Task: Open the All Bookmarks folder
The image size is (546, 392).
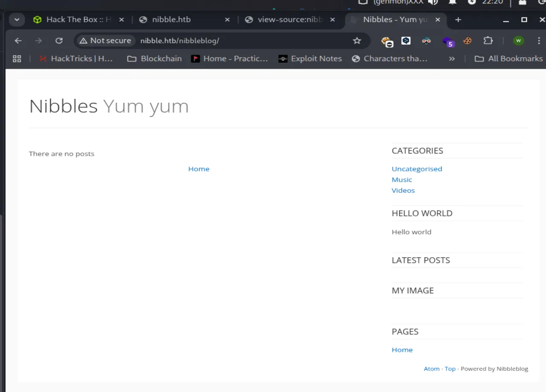Action: click(509, 59)
